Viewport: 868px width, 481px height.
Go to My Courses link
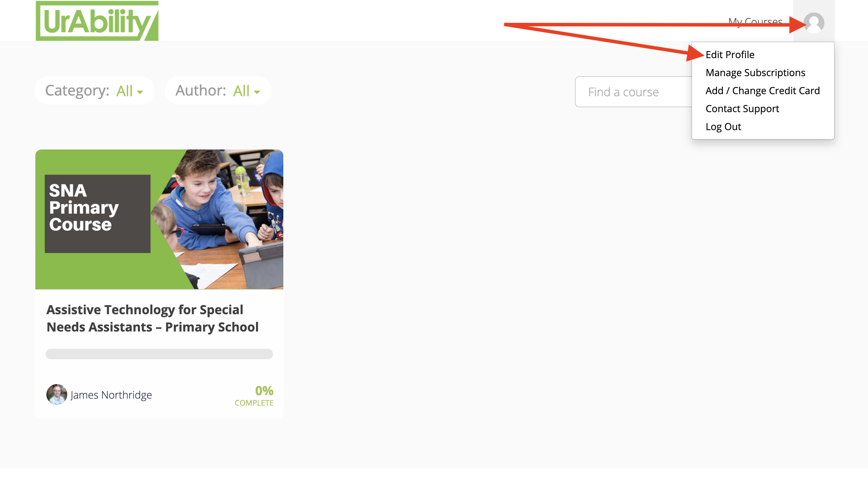(755, 22)
